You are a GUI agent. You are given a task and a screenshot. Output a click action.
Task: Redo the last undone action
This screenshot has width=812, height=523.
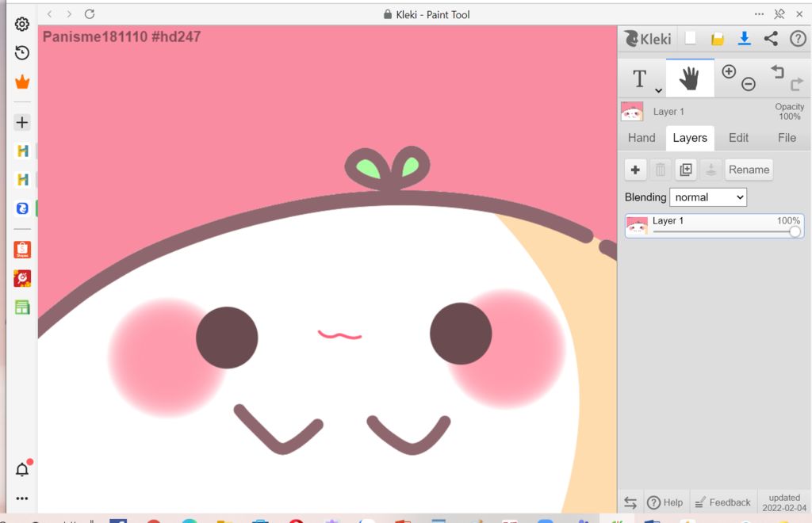coord(796,84)
